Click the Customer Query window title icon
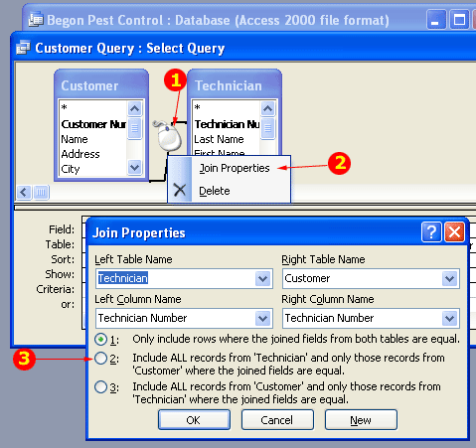Viewport: 476px width, 448px height. tap(23, 48)
